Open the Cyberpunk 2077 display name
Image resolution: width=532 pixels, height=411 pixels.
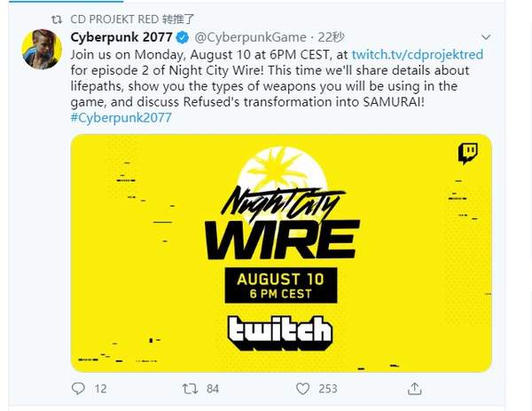121,37
